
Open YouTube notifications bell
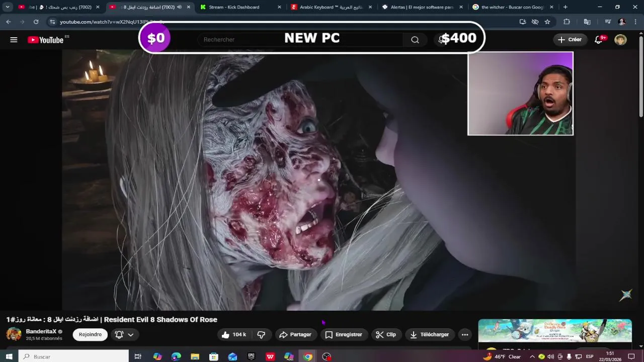click(x=598, y=40)
